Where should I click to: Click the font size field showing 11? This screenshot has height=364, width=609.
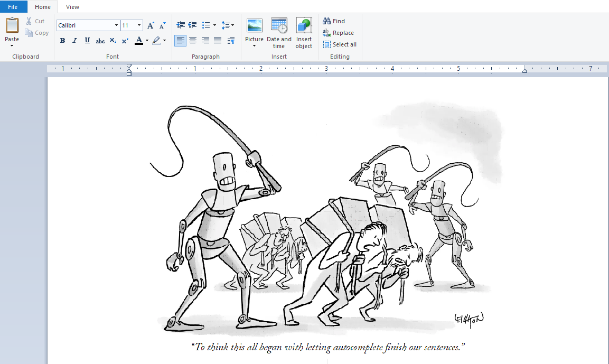click(128, 25)
